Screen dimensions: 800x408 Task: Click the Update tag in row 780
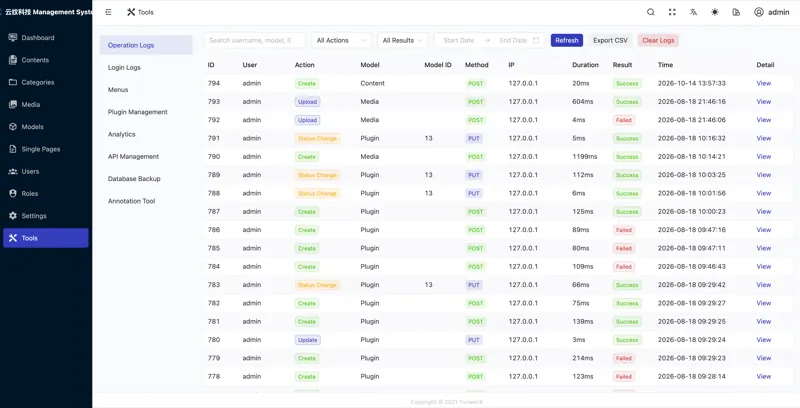pyautogui.click(x=308, y=340)
